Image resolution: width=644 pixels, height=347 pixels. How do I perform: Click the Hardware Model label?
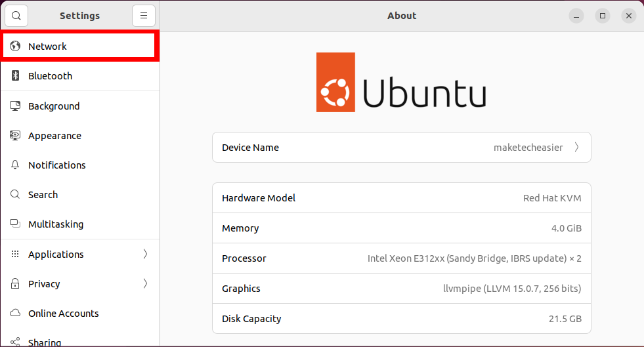click(x=259, y=197)
